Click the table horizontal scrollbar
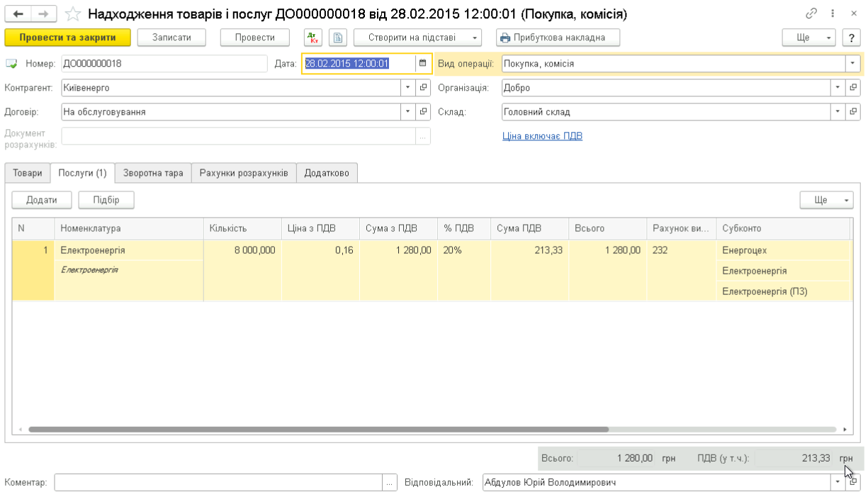Image resolution: width=868 pixels, height=497 pixels. pyautogui.click(x=319, y=430)
